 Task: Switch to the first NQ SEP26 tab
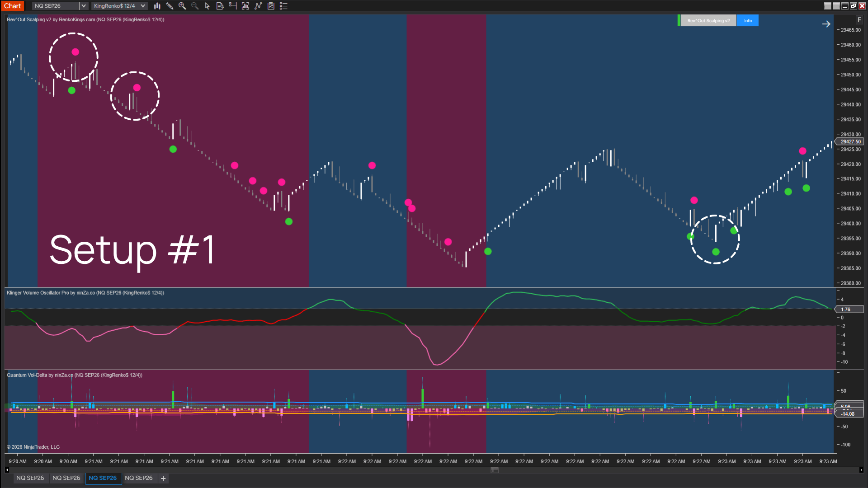(30, 478)
